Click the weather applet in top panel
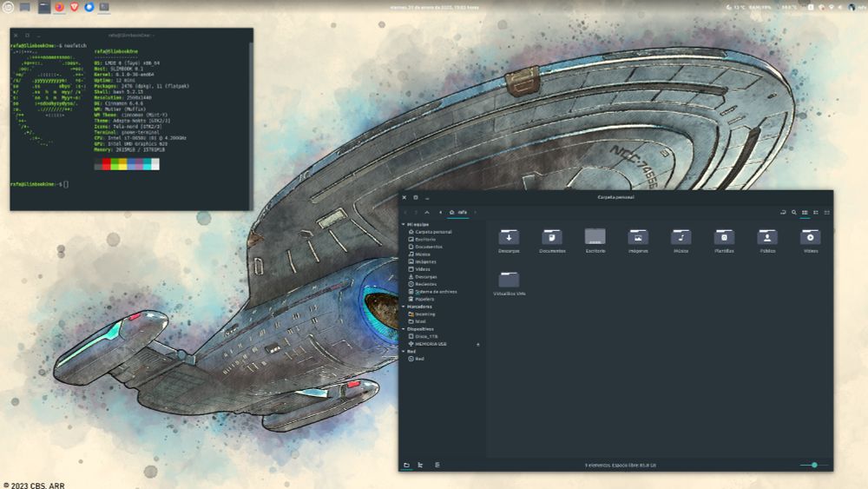Viewport: 868px width, 489px height. (736, 7)
